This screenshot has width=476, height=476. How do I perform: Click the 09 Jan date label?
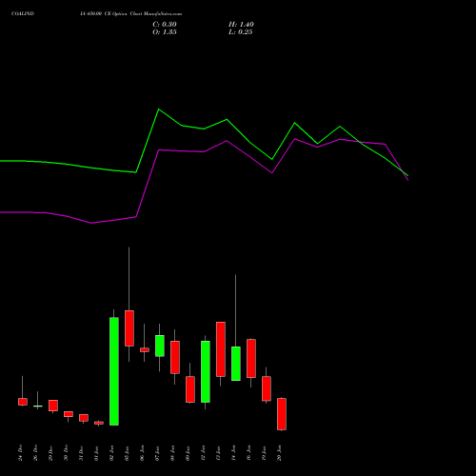coord(188,453)
